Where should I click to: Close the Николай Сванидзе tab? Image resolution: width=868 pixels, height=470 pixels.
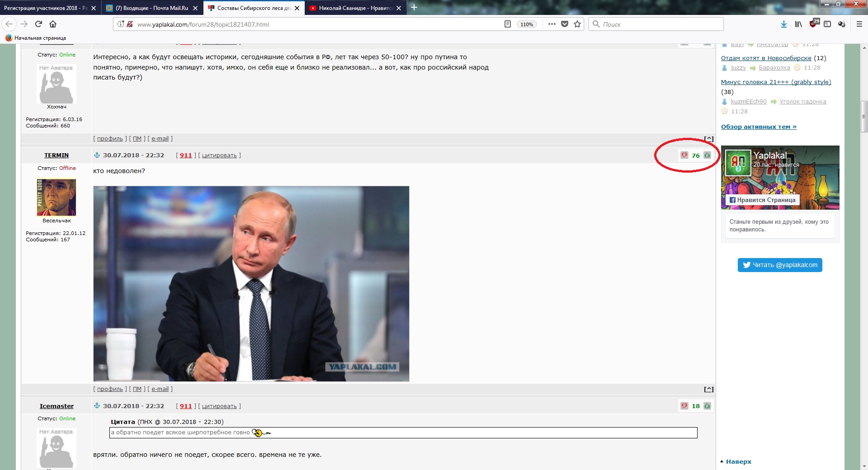[x=399, y=8]
